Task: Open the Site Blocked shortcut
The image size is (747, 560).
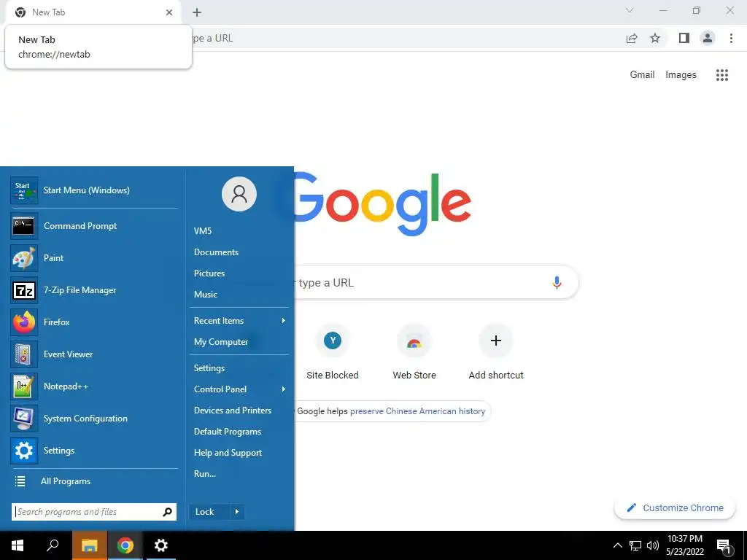Action: (x=333, y=352)
